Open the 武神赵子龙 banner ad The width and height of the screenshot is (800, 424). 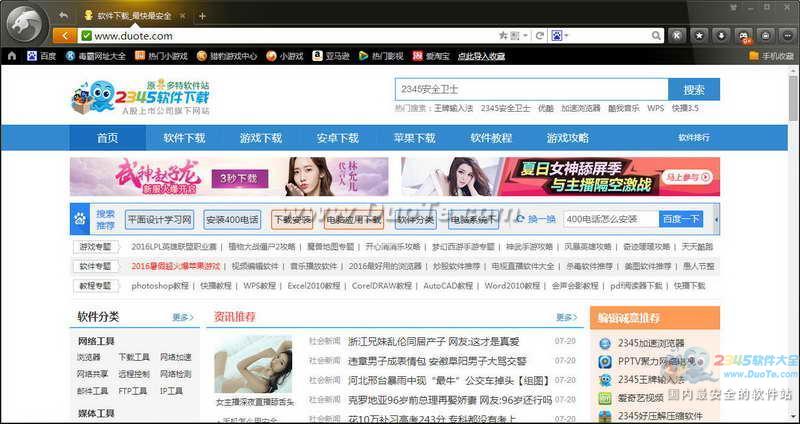[x=229, y=177]
